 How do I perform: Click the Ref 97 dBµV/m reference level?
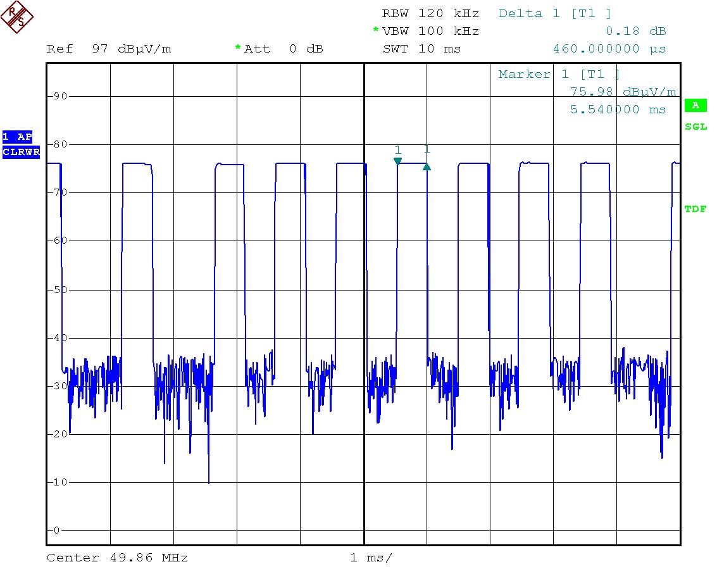(109, 49)
